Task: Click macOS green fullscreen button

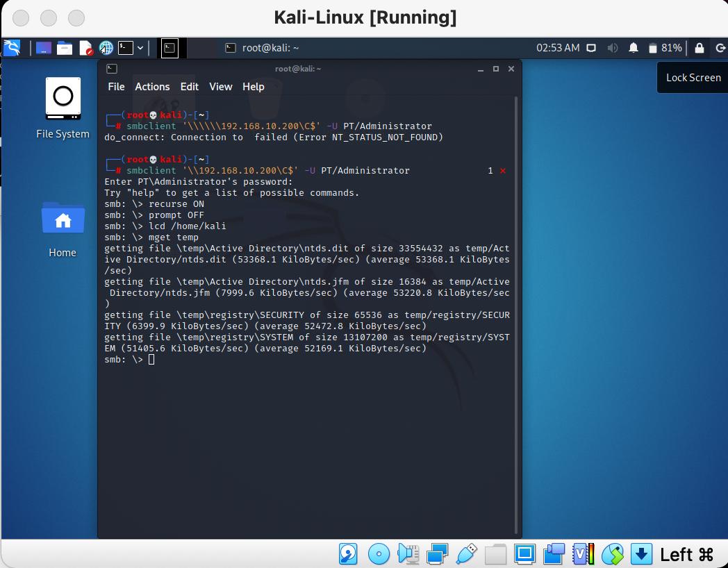Action: click(x=76, y=18)
